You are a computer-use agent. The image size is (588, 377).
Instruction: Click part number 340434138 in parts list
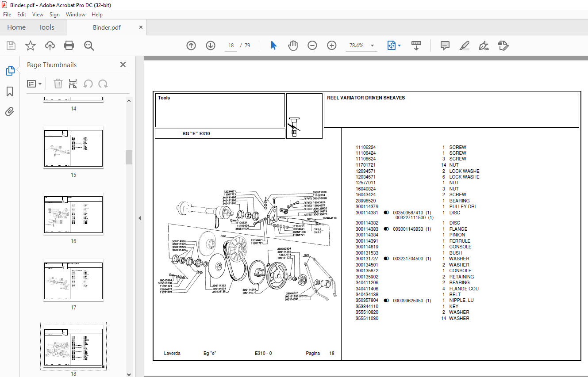click(x=367, y=294)
